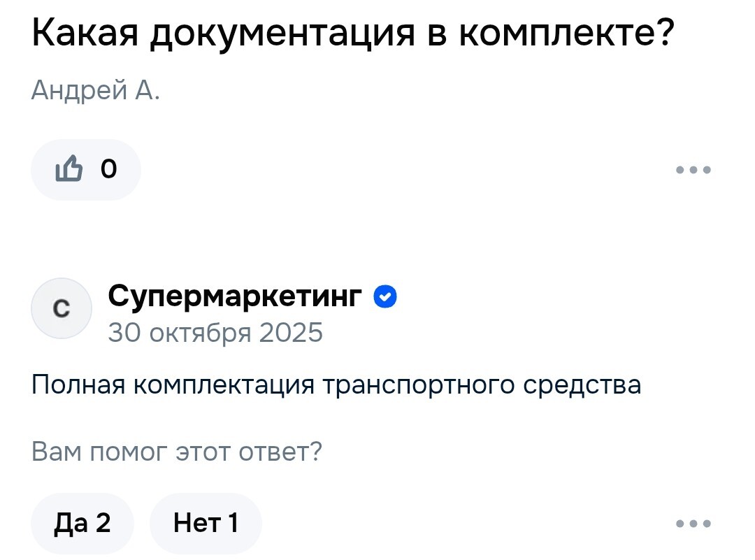
Task: Click the vote count 2 on the Да button
Action: tap(103, 523)
